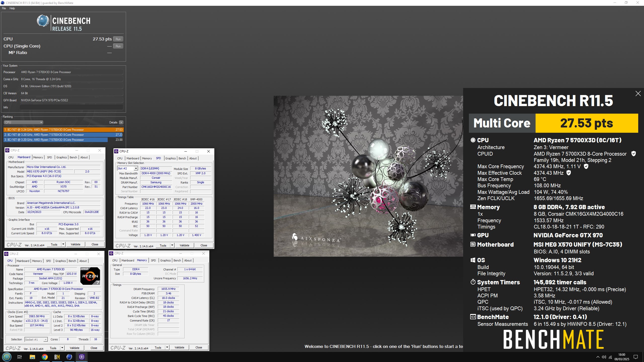
Task: Open Graphics tab in CPU tab CPU-Z window
Action: click(x=60, y=261)
